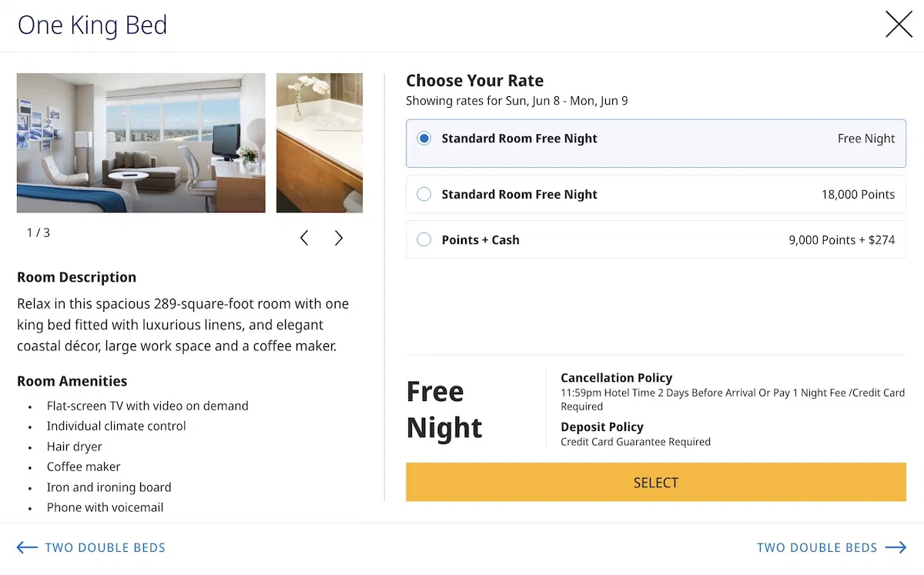This screenshot has width=924, height=575.
Task: Click the left arrow icon at bottom-left
Action: click(27, 548)
